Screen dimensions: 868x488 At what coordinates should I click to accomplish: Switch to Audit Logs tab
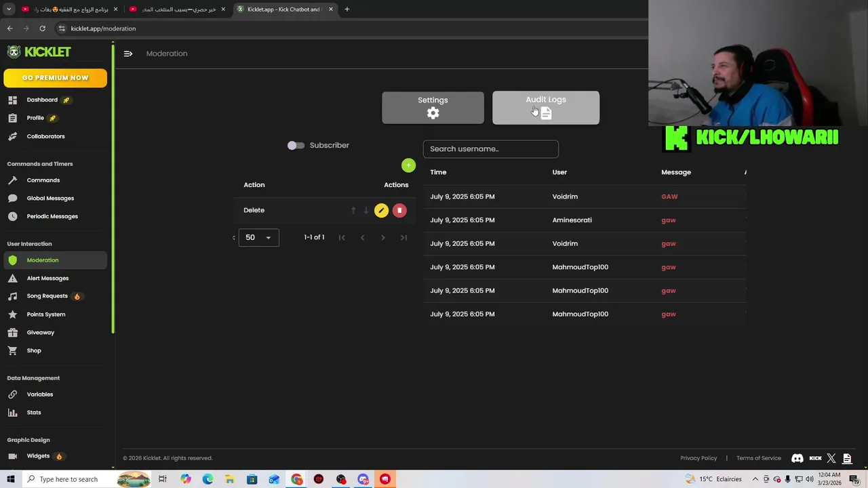tap(546, 108)
